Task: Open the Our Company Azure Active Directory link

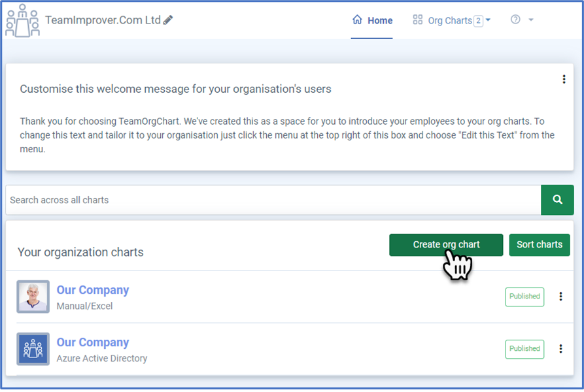Action: coord(93,342)
